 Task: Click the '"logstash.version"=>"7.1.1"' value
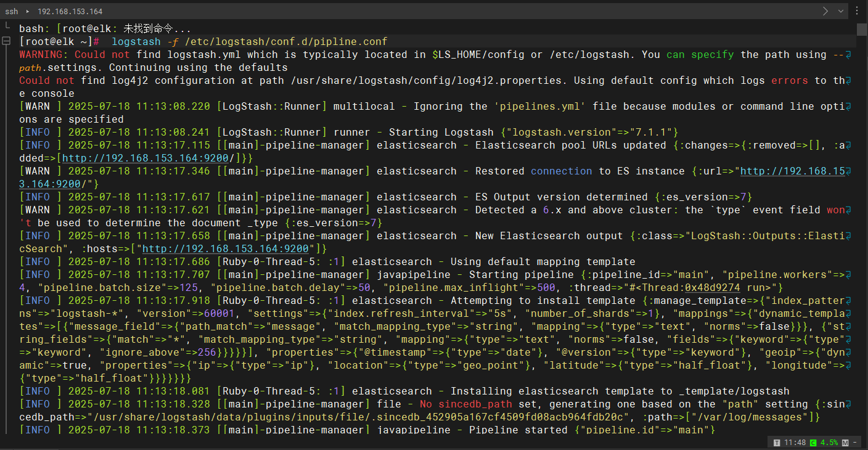589,133
